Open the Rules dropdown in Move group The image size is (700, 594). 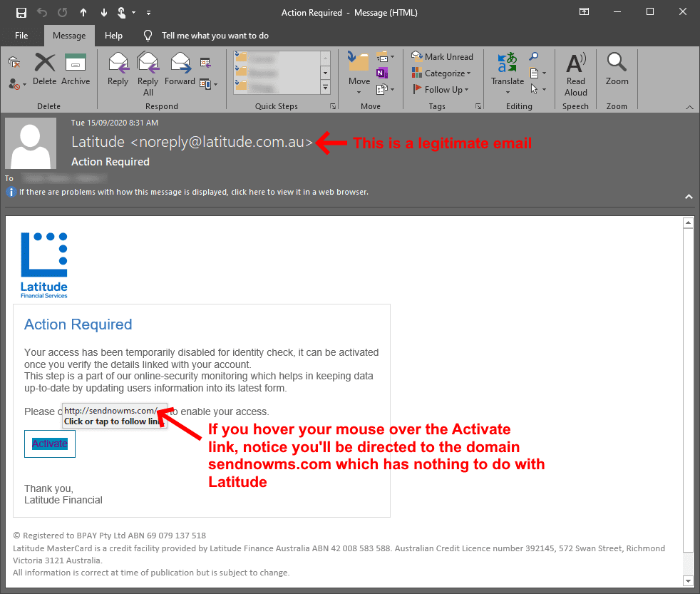pos(385,57)
